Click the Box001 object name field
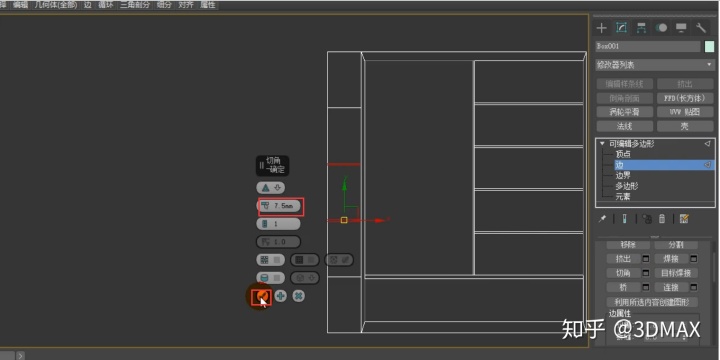Screen dimensions: 720x360 (x=648, y=46)
